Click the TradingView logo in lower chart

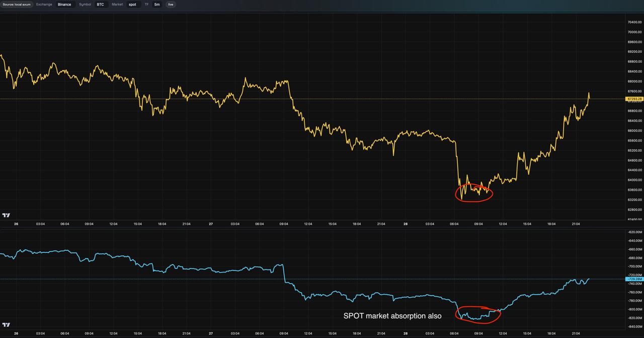coord(6,324)
